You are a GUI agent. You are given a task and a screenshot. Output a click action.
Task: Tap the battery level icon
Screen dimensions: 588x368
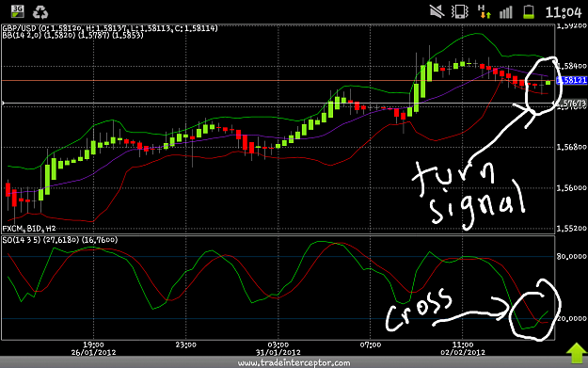[529, 11]
